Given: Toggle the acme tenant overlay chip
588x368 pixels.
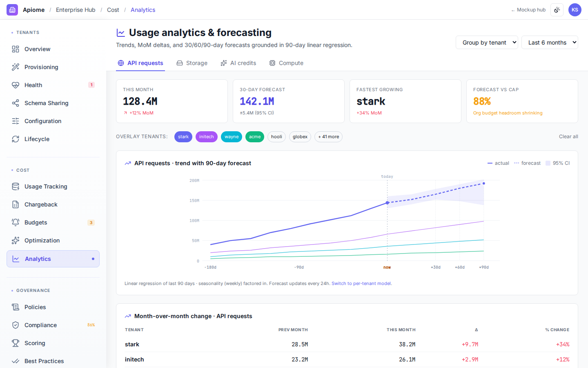Looking at the screenshot, I should point(255,137).
